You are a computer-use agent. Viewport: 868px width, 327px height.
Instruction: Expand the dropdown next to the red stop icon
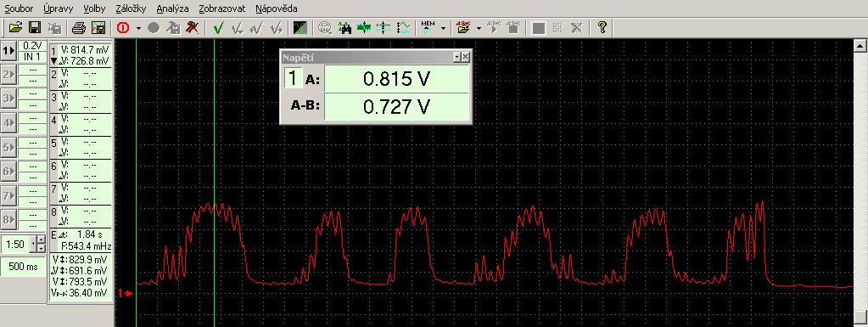click(x=138, y=28)
